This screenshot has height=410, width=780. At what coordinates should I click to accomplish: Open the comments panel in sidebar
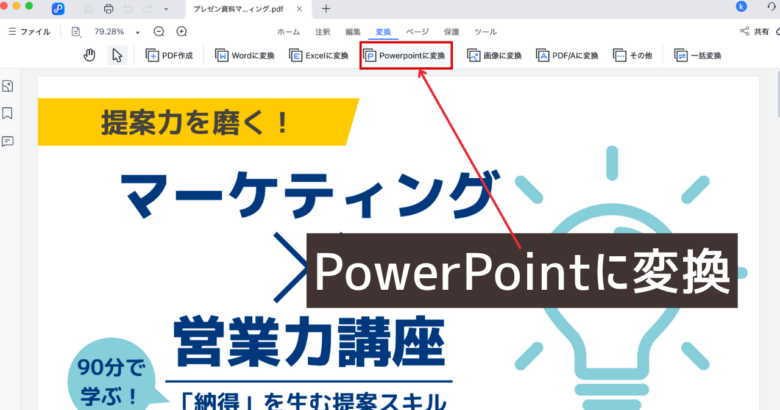pyautogui.click(x=8, y=141)
